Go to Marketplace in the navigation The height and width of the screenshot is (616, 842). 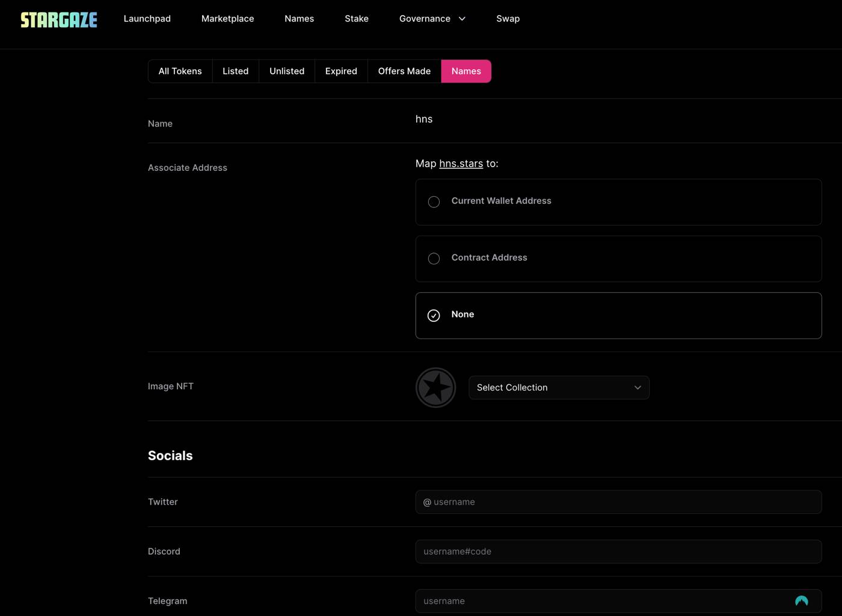(x=227, y=19)
